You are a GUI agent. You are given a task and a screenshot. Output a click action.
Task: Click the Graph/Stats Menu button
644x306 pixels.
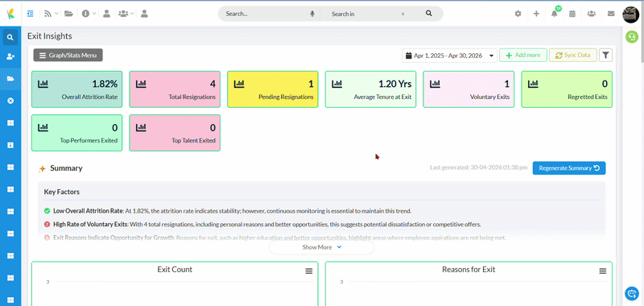coord(68,55)
